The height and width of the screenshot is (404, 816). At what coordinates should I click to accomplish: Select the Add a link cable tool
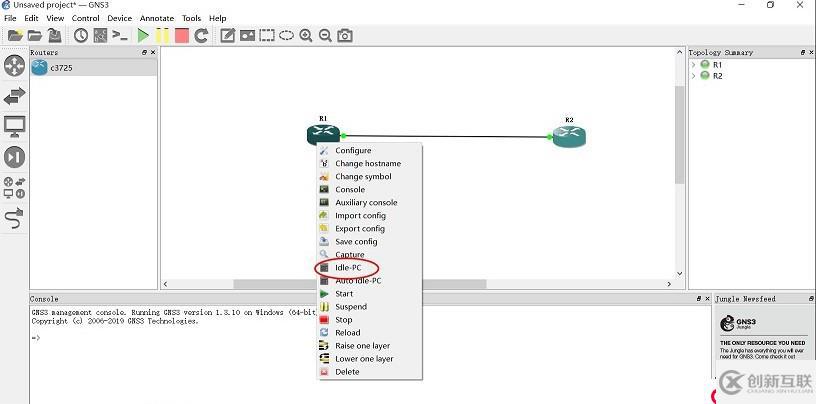point(15,218)
